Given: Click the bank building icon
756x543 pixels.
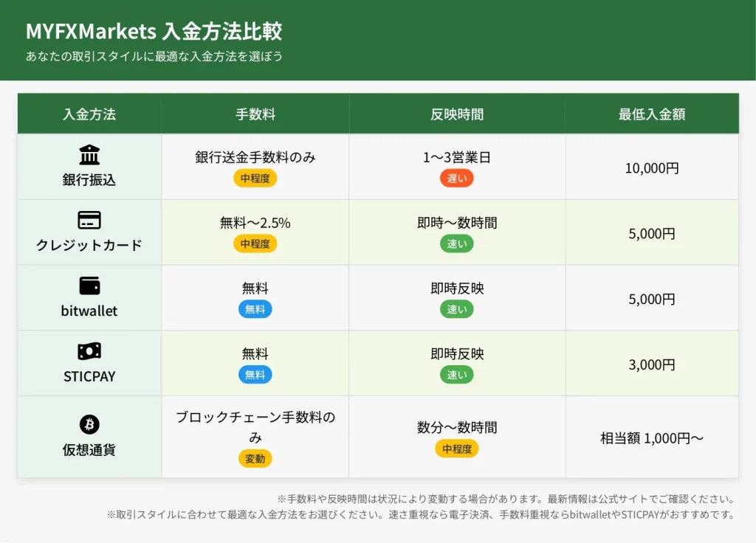Looking at the screenshot, I should [x=89, y=155].
